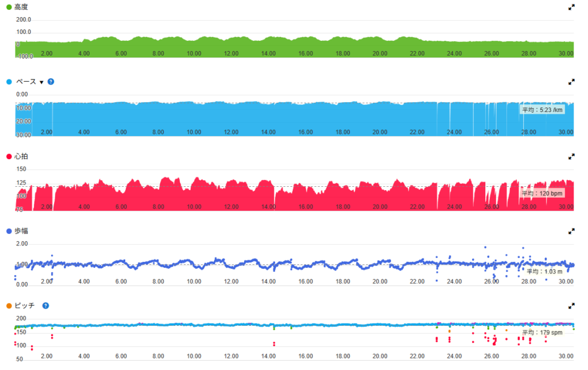Click the 平均: 179 spm cadence label
This screenshot has height=370, width=588.
point(542,333)
